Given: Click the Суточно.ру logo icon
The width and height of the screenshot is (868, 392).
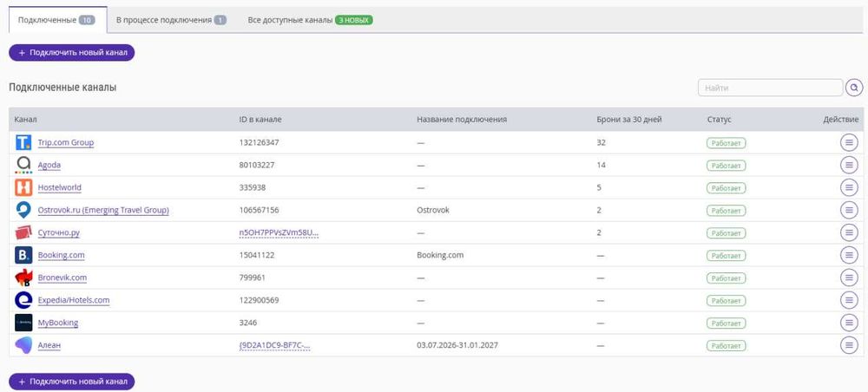Looking at the screenshot, I should (23, 232).
